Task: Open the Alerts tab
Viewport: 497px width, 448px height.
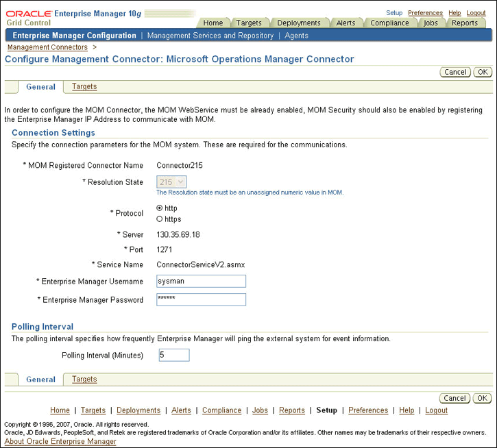Action: [346, 23]
